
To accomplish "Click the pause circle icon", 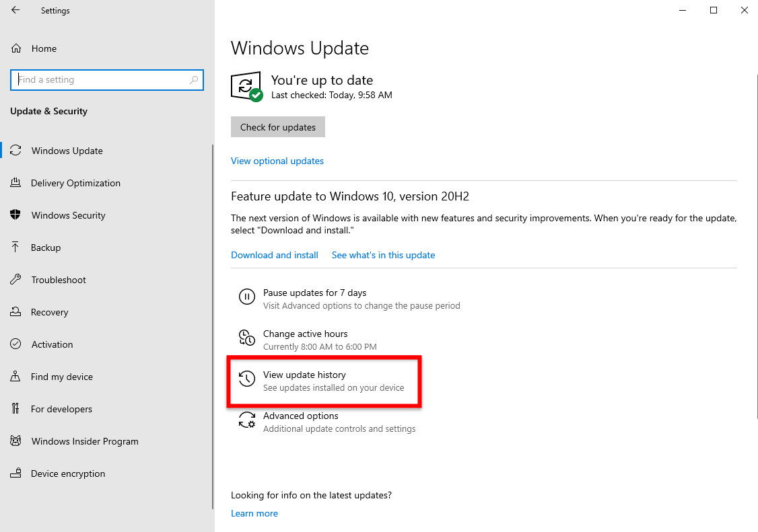I will (x=247, y=296).
